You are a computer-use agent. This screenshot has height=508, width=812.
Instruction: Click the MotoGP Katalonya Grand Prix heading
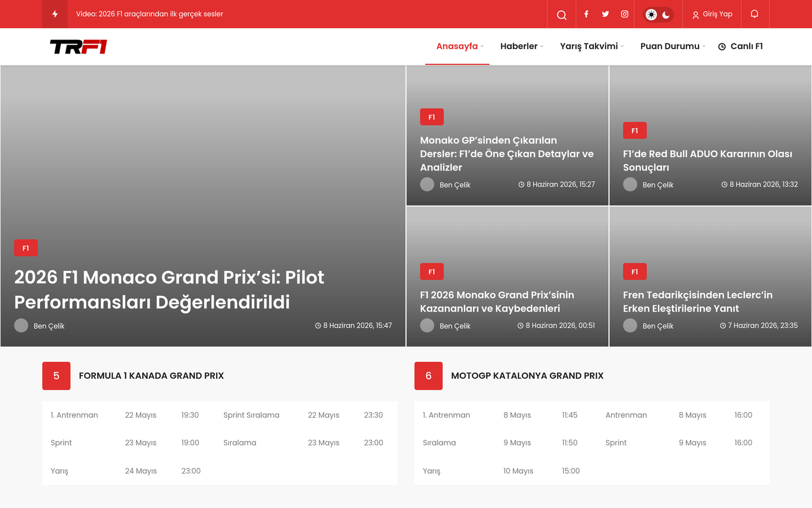[x=527, y=376]
